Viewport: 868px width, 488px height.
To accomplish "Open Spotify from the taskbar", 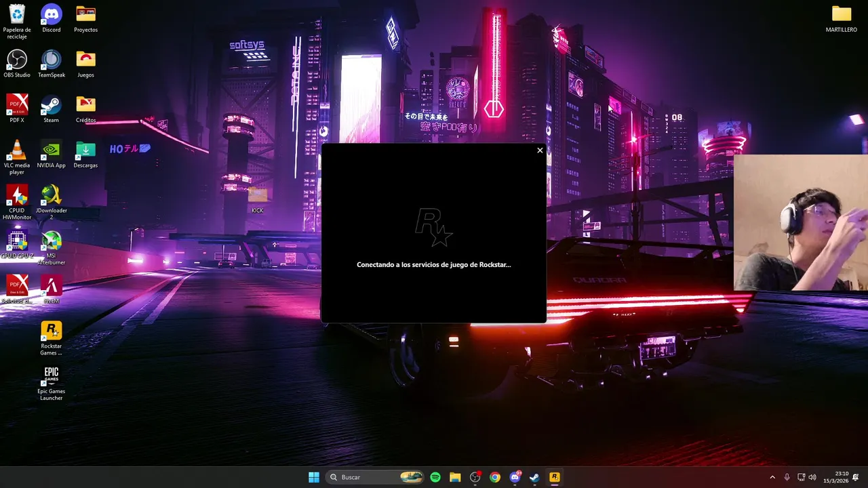I will (435, 477).
